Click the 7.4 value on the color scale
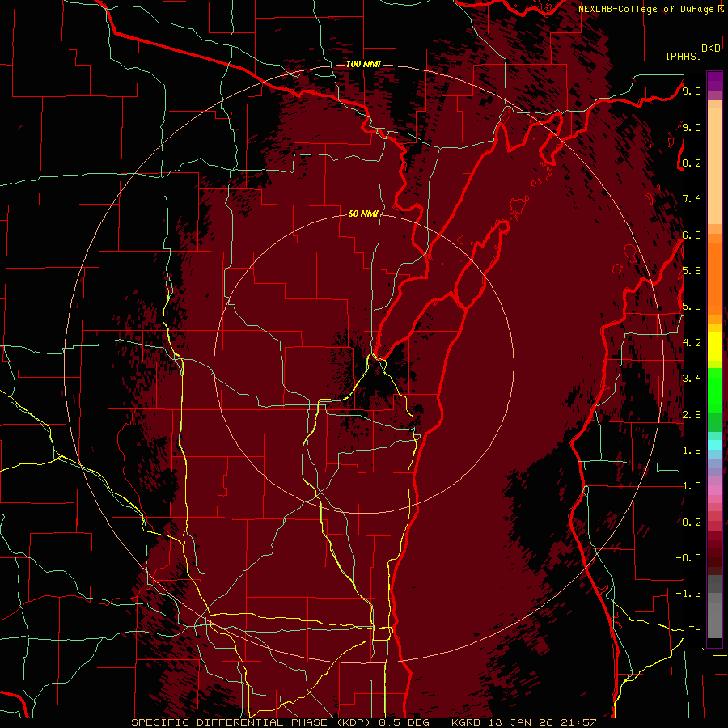 [x=692, y=199]
